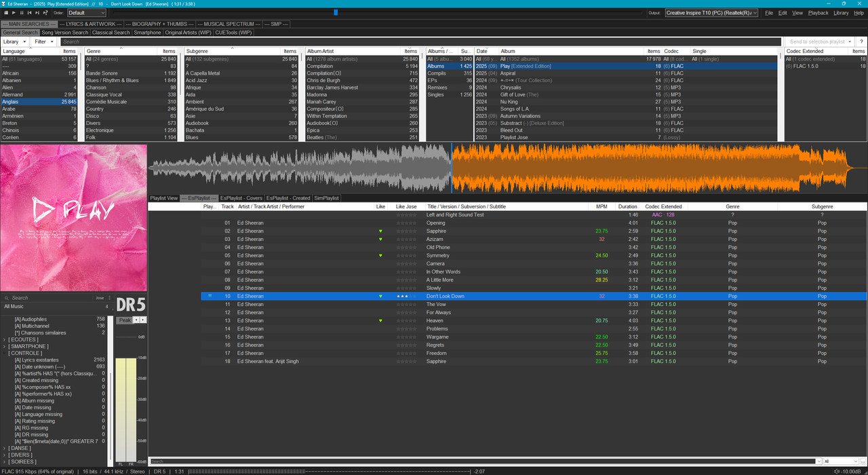Click FLAC 1.5.0 in Codec Extended filter
868x475 pixels.
point(826,66)
